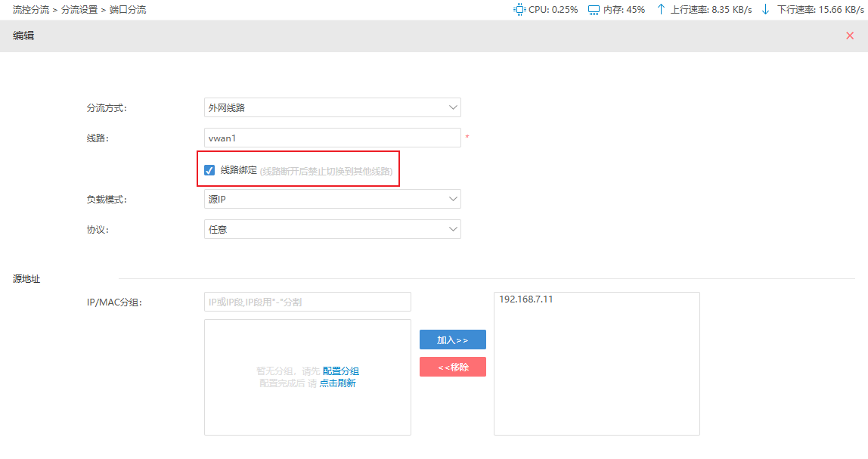
Task: Go to 流控分流 in breadcrumb
Action: (x=31, y=10)
